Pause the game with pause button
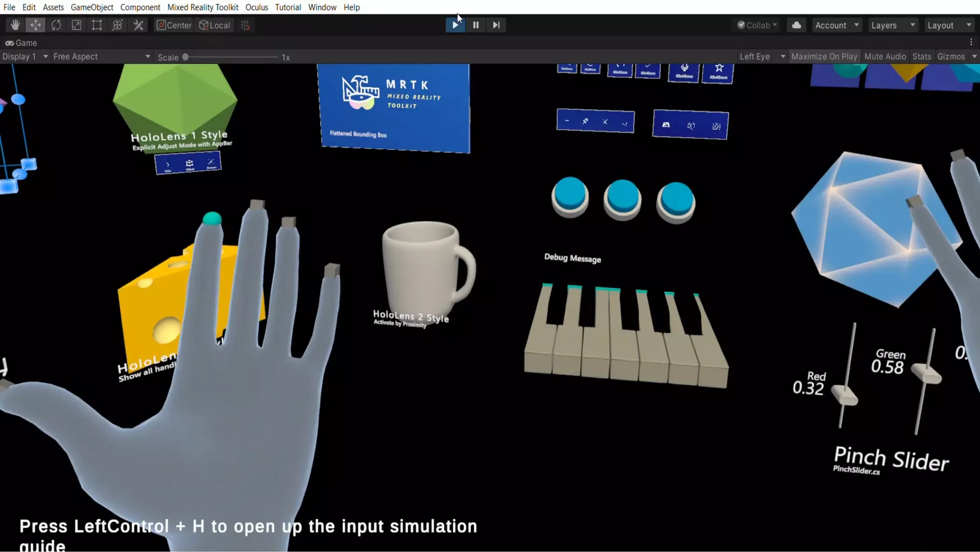Screen dimensions: 980x552 click(476, 25)
